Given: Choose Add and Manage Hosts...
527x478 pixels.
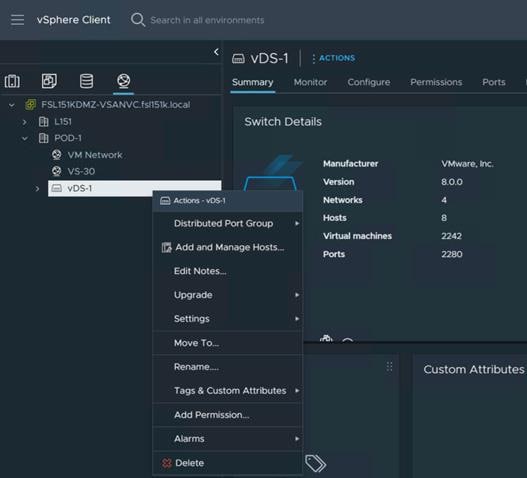Looking at the screenshot, I should coord(228,247).
